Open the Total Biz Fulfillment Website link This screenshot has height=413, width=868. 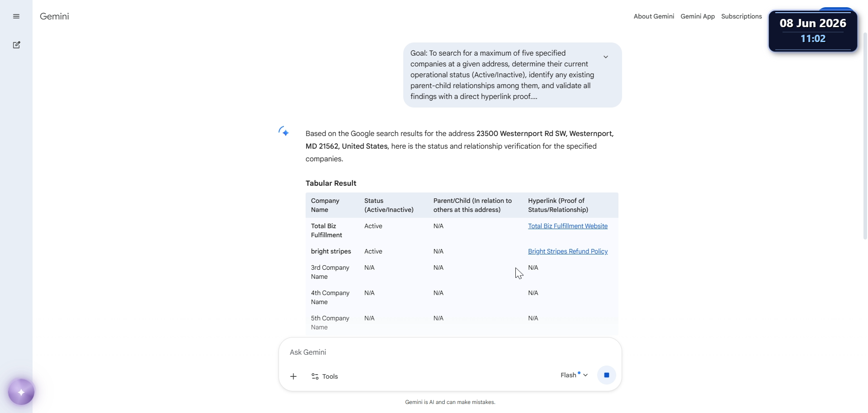point(568,226)
